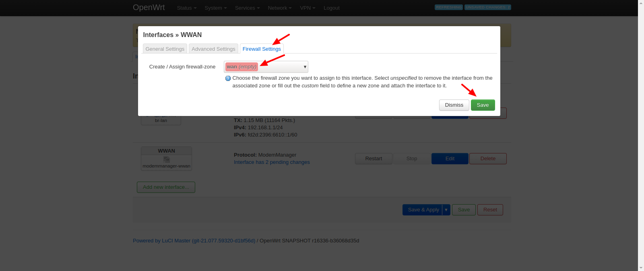This screenshot has height=271, width=644.
Task: Open the Services menu
Action: [x=247, y=8]
